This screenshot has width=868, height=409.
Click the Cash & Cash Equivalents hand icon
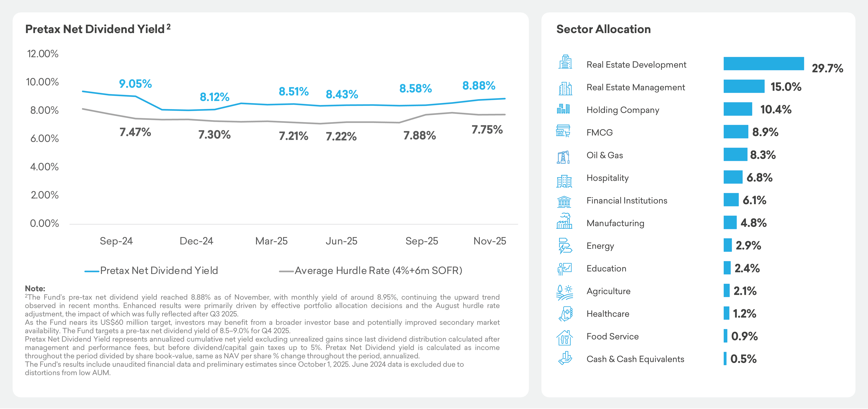565,358
